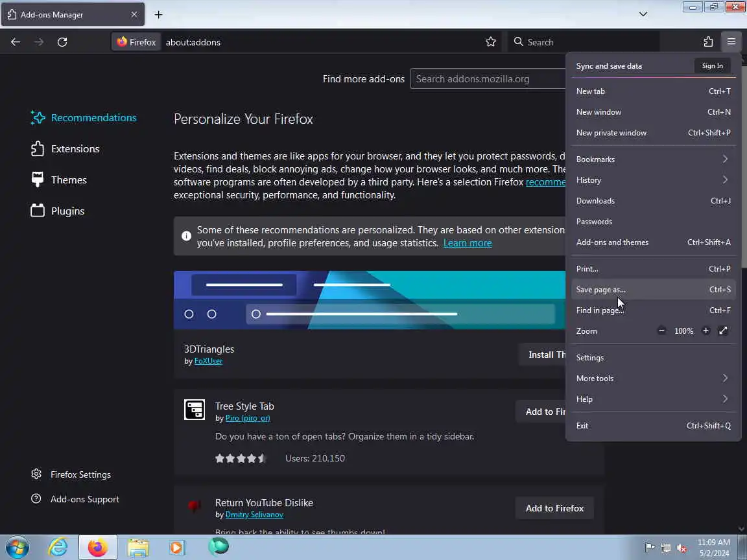Reset zoom by clicking 100% label
This screenshot has height=560, width=747.
(683, 331)
